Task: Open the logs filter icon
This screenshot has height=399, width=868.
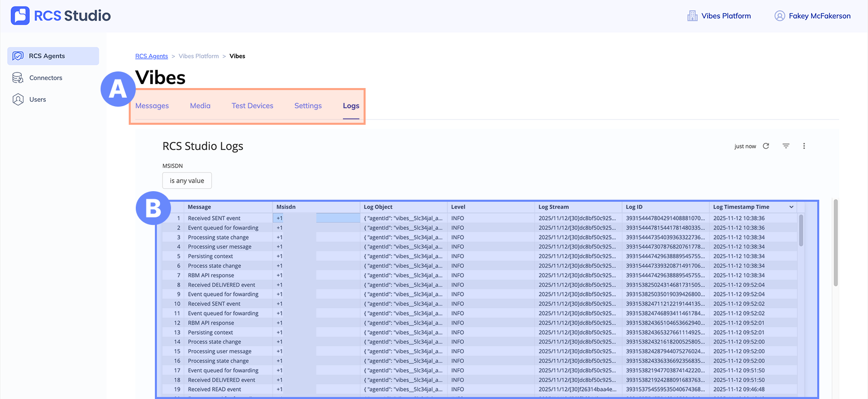Action: [786, 146]
